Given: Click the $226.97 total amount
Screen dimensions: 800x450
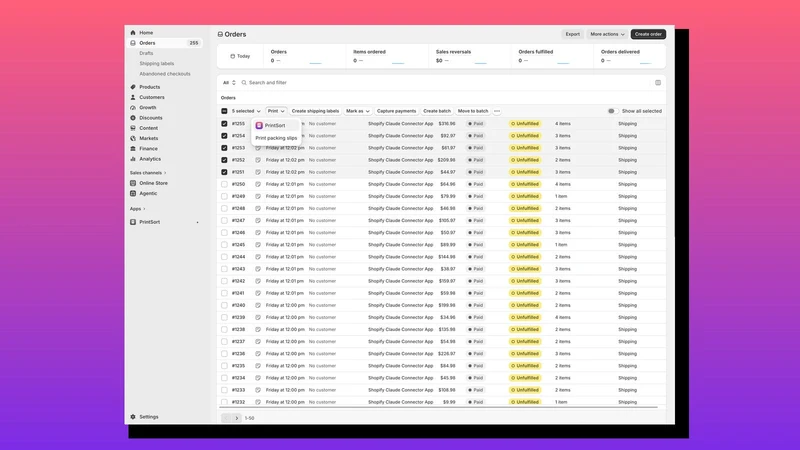Looking at the screenshot, I should point(446,354).
